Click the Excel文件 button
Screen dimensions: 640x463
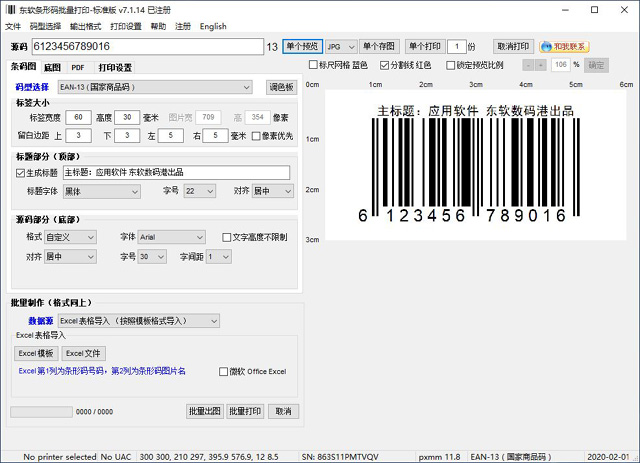pyautogui.click(x=83, y=354)
